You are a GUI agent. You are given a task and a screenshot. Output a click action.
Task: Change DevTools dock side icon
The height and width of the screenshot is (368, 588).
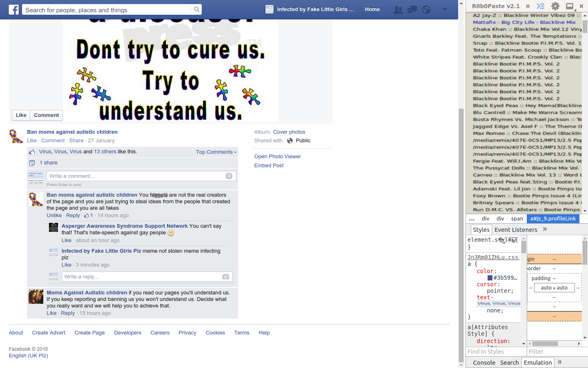click(570, 6)
